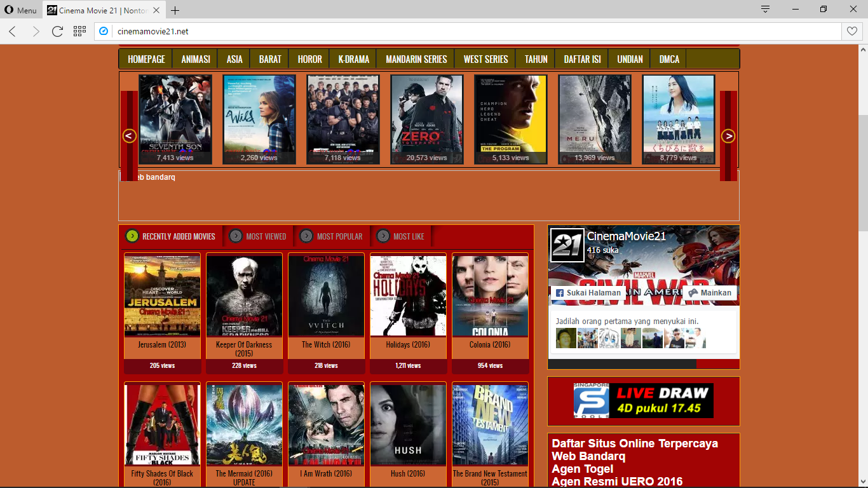Open Hush (2016) poster
The width and height of the screenshot is (868, 488).
408,424
